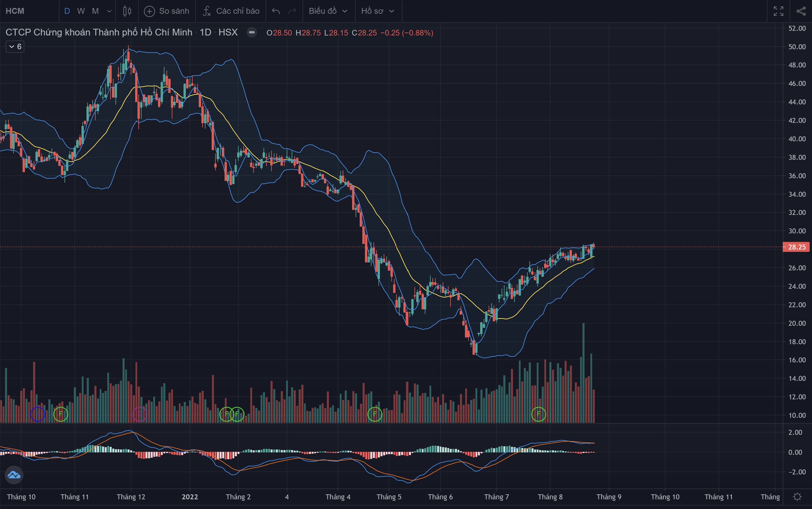Click the O28.50 open value
This screenshot has height=509, width=812.
click(279, 33)
